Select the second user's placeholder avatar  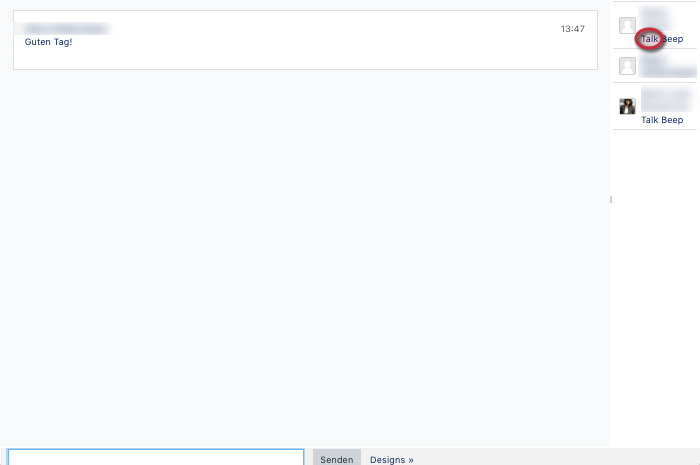627,66
